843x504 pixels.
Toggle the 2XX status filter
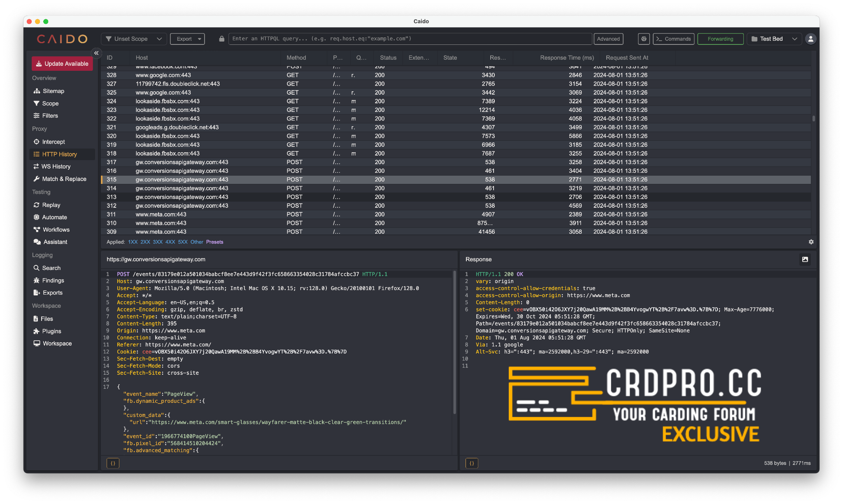(x=145, y=242)
